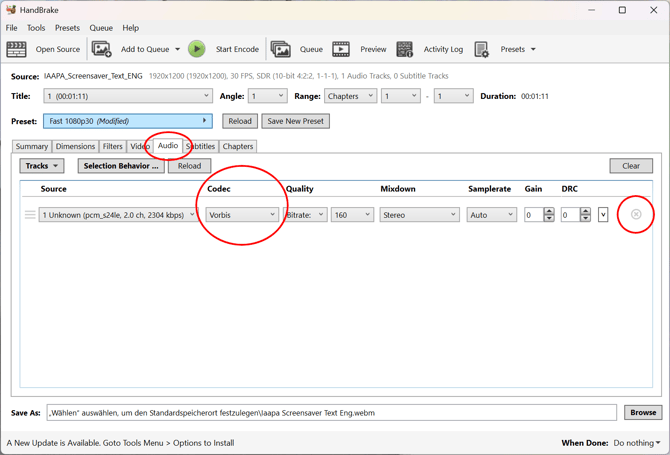Viewport: 670px width, 455px height.
Task: Click the Duration 00:01:11 value
Action: [x=535, y=96]
